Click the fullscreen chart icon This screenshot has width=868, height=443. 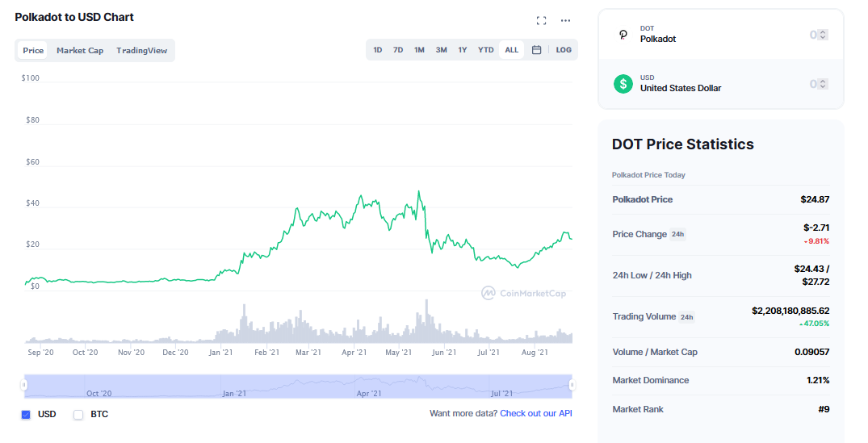tap(542, 21)
